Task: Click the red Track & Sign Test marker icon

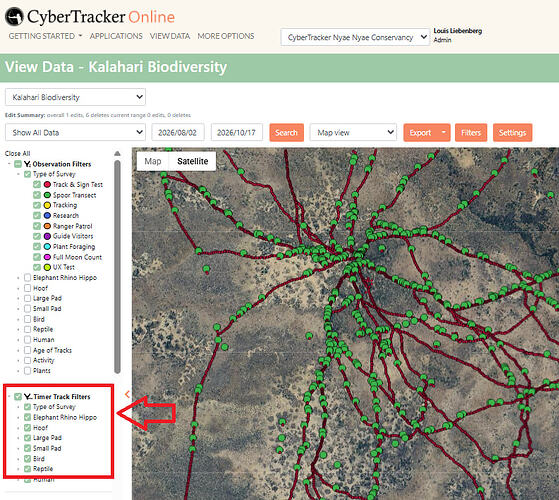Action: (47, 185)
